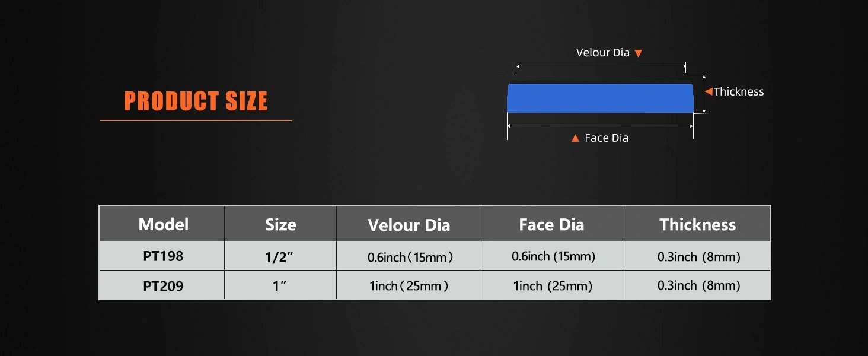Click PT209's Thickness value 0.3inch (8mm)
Viewport: 868px width, 356px height.
click(x=698, y=285)
